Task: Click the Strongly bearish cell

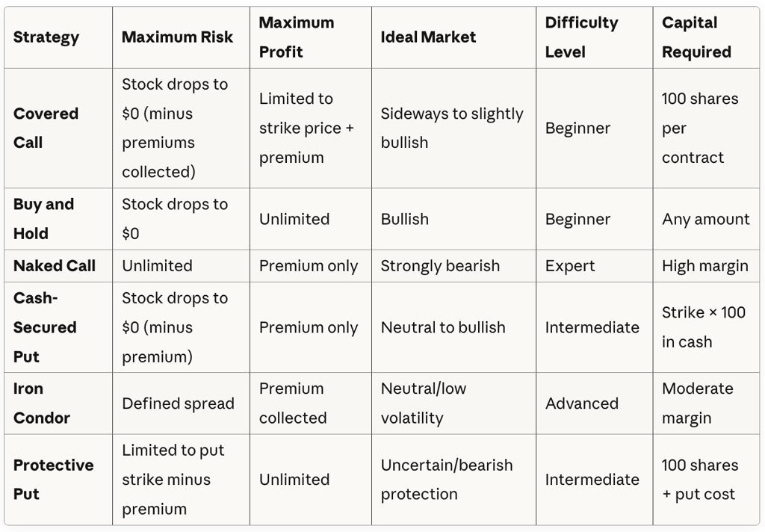Action: coord(440,266)
